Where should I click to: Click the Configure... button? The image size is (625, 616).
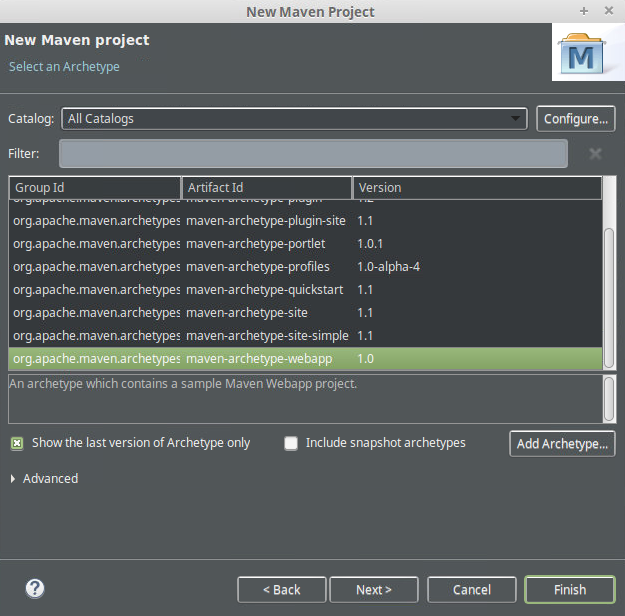(576, 119)
